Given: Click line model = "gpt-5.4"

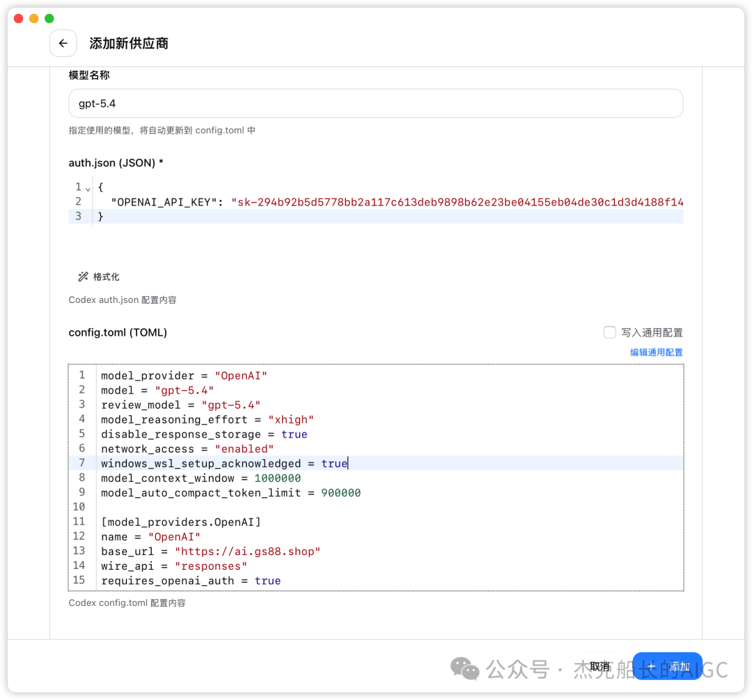Looking at the screenshot, I should [157, 390].
